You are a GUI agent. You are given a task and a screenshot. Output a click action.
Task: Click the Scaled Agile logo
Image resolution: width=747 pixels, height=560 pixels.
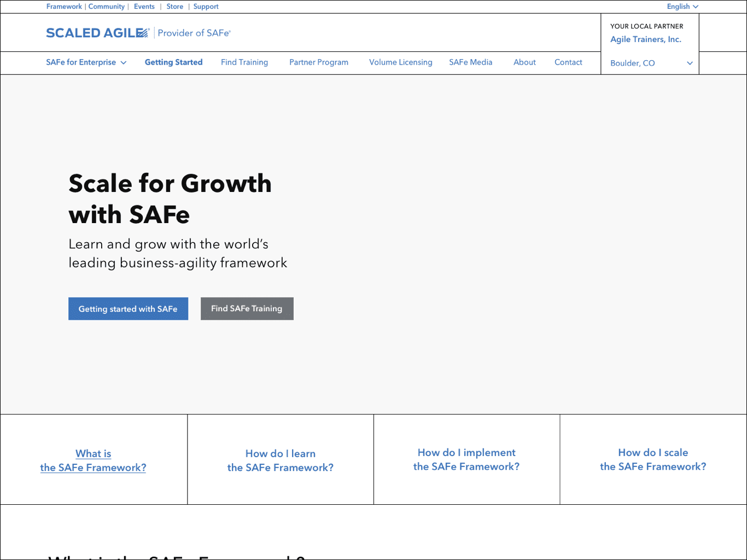(x=97, y=33)
